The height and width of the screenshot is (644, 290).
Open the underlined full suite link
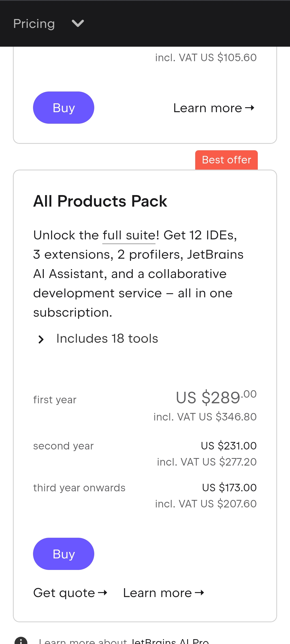click(129, 235)
